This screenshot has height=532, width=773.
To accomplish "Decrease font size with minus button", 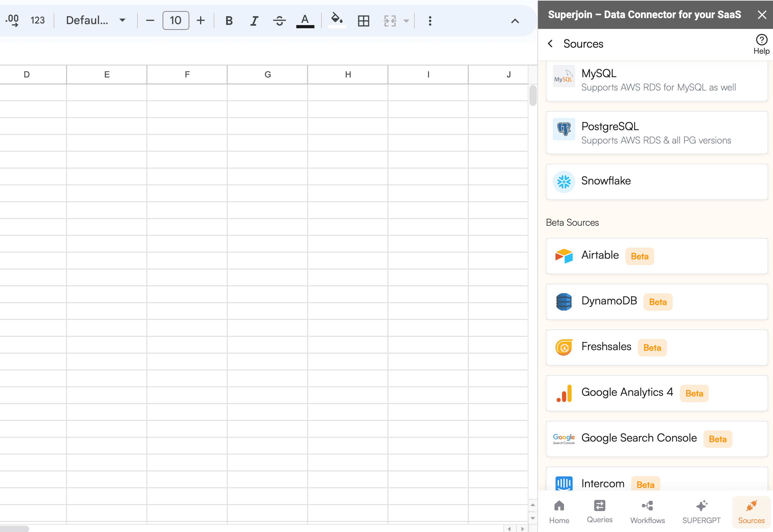I will pos(150,21).
